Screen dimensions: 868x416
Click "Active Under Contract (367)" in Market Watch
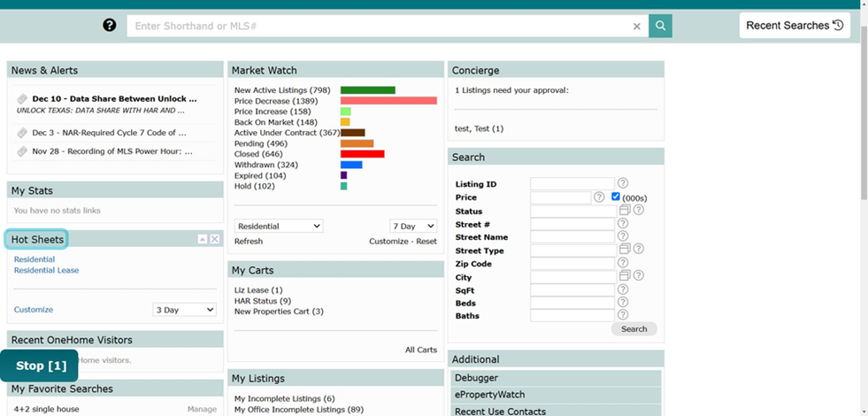[x=287, y=133]
